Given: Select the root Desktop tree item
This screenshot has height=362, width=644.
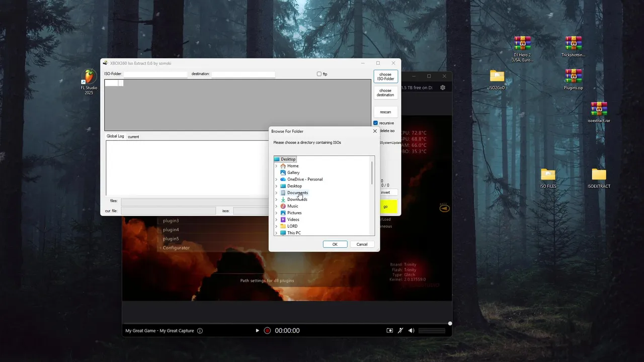Looking at the screenshot, I should (285, 159).
